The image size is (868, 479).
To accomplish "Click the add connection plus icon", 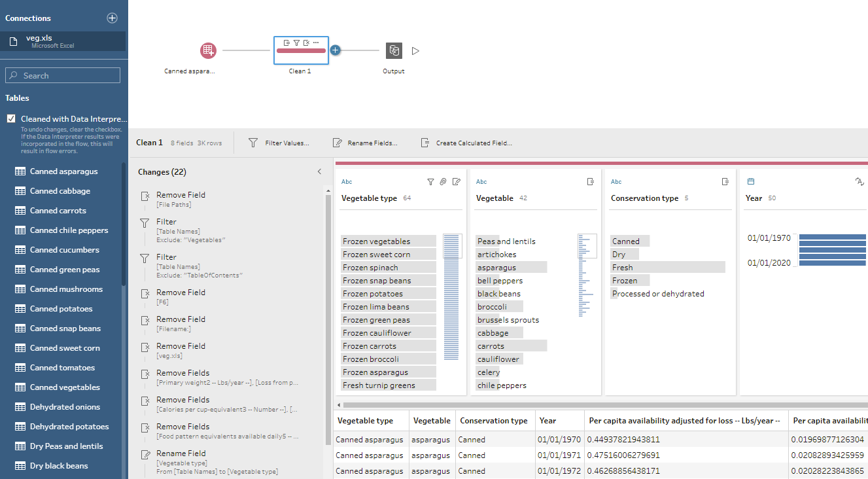I will pos(112,18).
